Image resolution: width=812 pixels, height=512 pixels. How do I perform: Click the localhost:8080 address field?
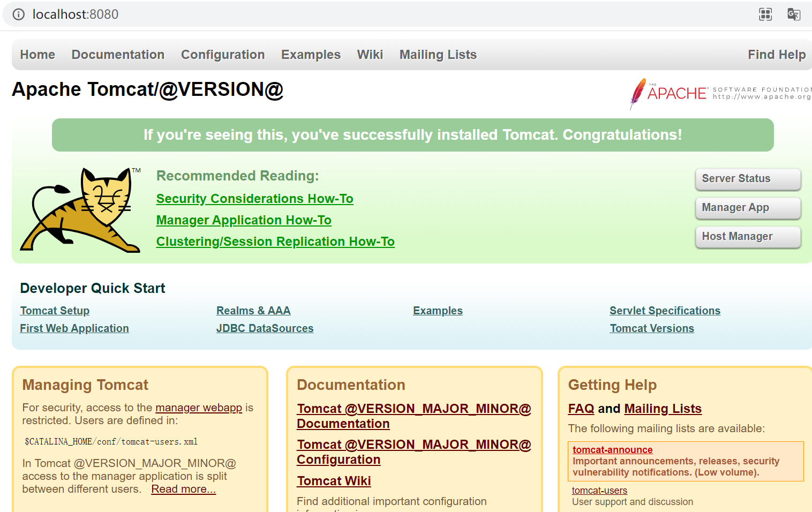(x=76, y=14)
